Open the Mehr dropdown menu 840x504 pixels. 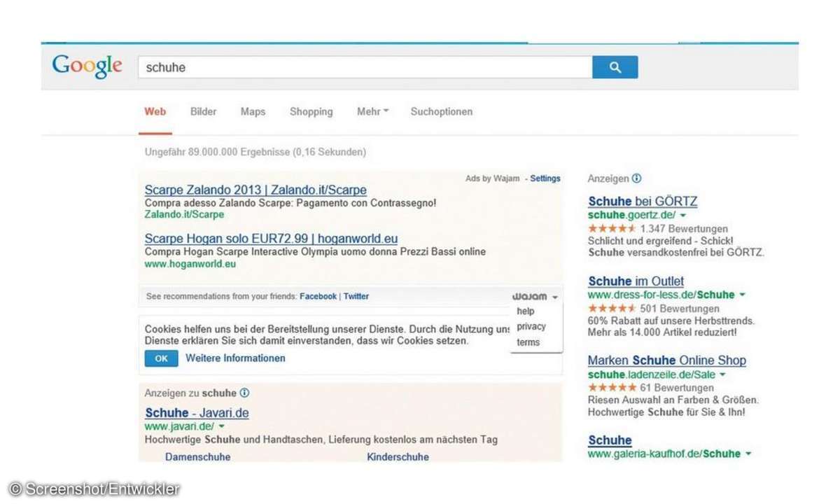tap(372, 111)
